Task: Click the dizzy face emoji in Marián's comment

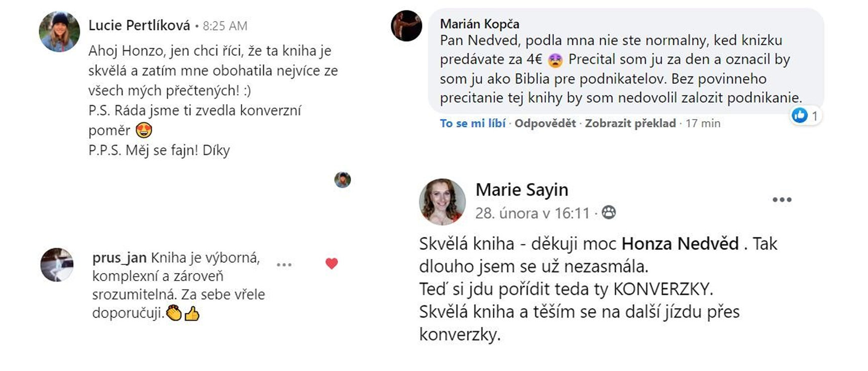Action: tap(555, 60)
